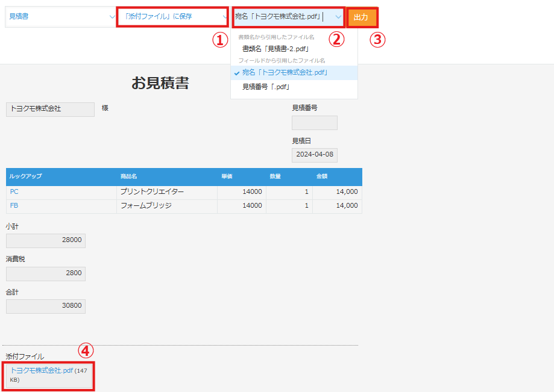Open the 見積書 template dropdown
The height and width of the screenshot is (392, 554).
tap(60, 17)
